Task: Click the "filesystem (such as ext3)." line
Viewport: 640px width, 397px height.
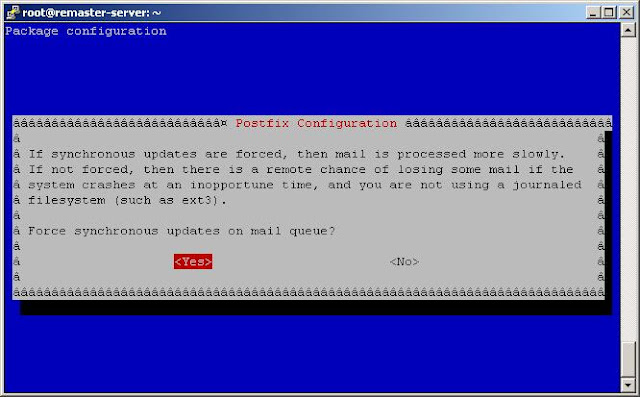Action: [127, 200]
